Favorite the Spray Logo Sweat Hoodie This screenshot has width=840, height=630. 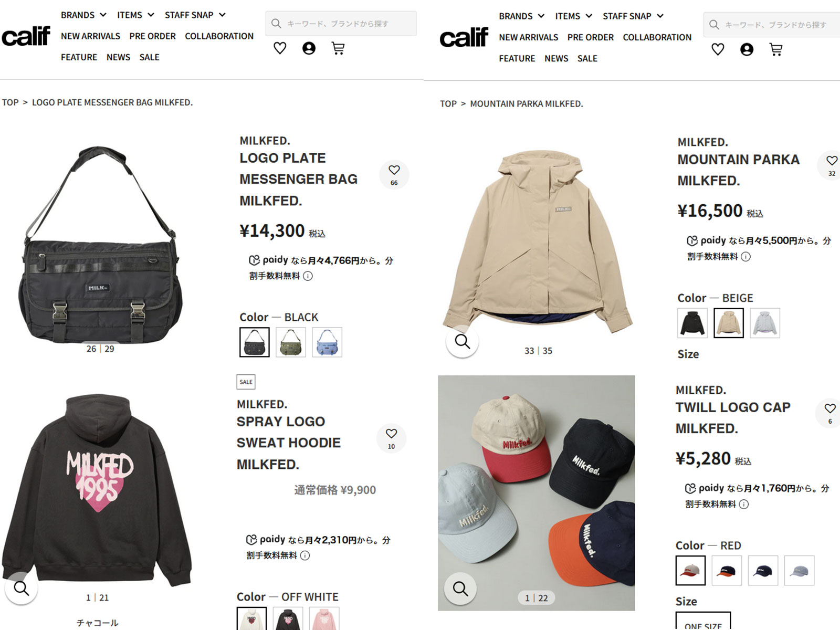click(392, 438)
